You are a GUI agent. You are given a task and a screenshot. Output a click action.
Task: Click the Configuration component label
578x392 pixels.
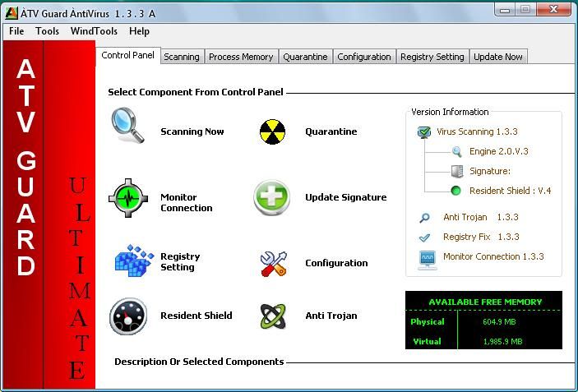click(336, 263)
